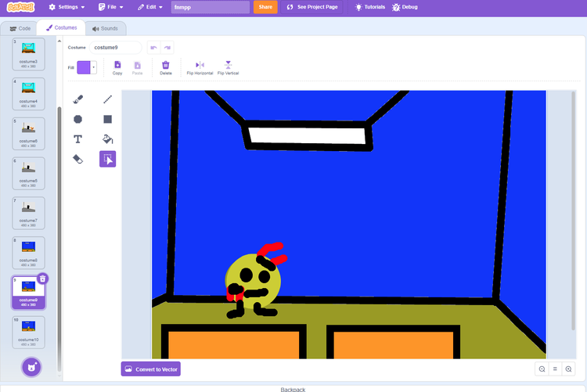
Task: Click the Fill purple color swatch
Action: click(x=84, y=68)
